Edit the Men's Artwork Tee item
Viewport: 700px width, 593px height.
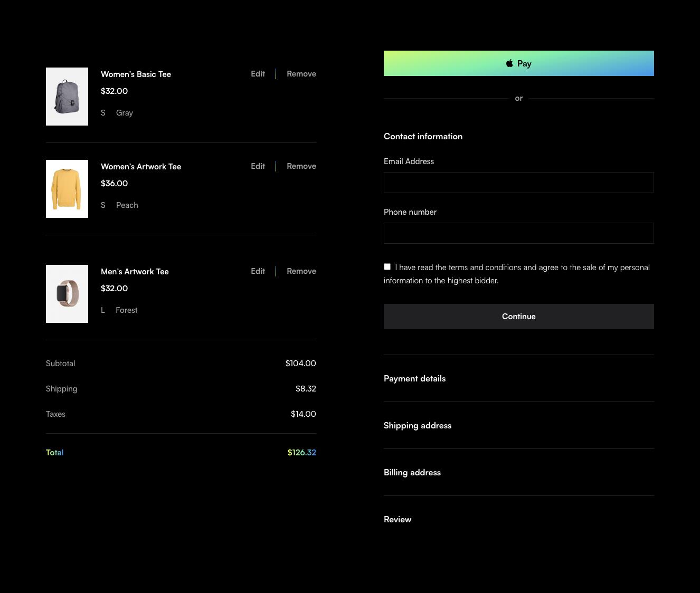(x=258, y=271)
